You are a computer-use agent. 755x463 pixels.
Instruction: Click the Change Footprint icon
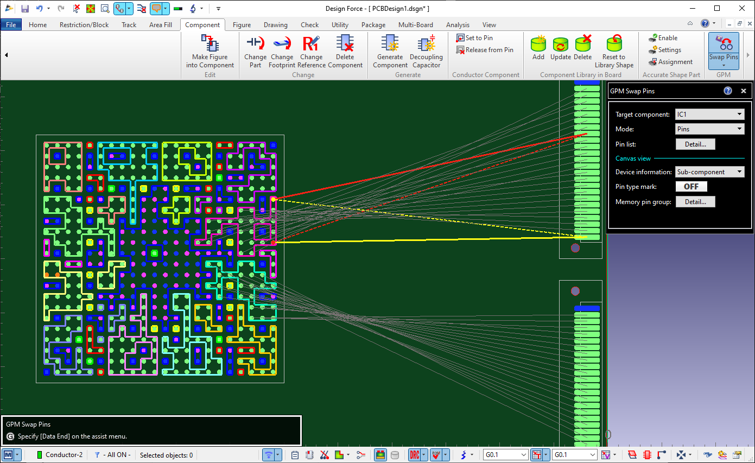(x=282, y=44)
